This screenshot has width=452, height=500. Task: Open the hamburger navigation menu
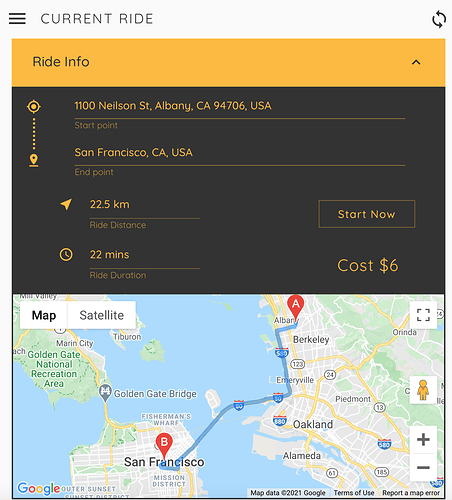17,19
